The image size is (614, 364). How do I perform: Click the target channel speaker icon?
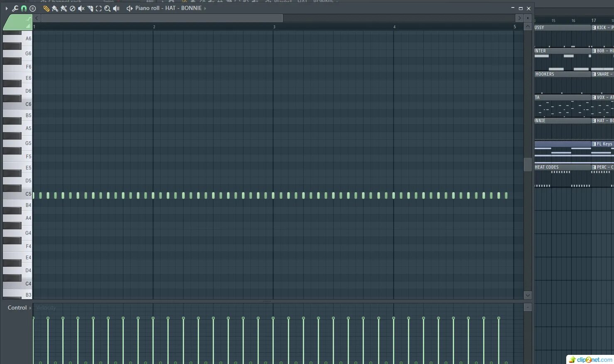[130, 8]
